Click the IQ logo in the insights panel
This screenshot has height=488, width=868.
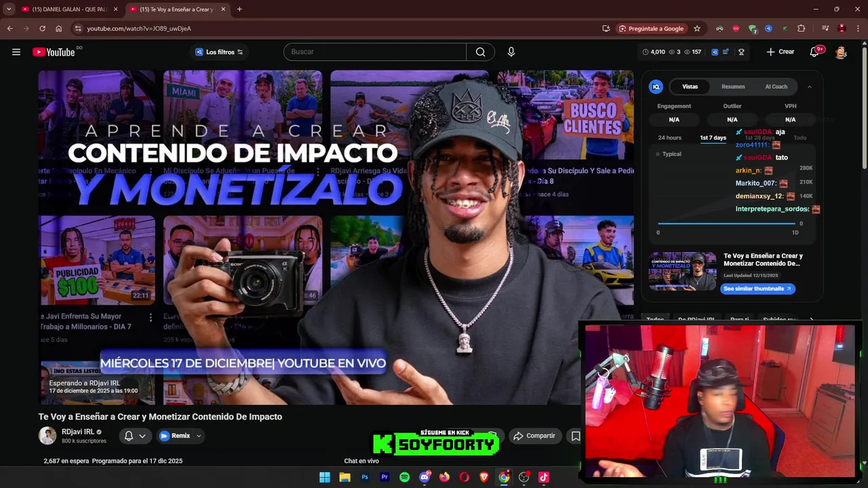[x=656, y=87]
